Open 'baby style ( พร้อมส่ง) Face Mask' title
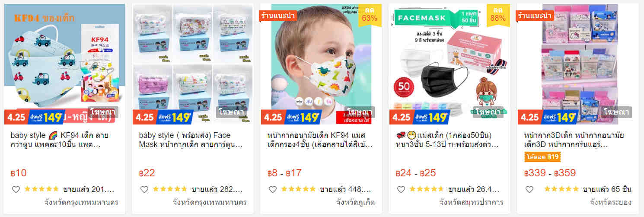This screenshot has height=217, width=644. pyautogui.click(x=191, y=140)
